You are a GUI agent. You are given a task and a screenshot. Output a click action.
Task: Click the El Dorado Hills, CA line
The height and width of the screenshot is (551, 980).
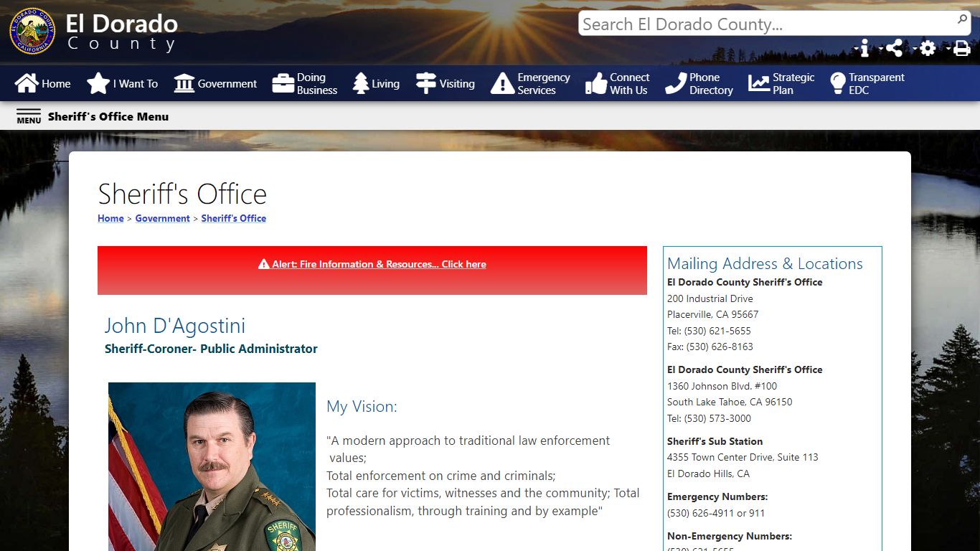point(708,474)
